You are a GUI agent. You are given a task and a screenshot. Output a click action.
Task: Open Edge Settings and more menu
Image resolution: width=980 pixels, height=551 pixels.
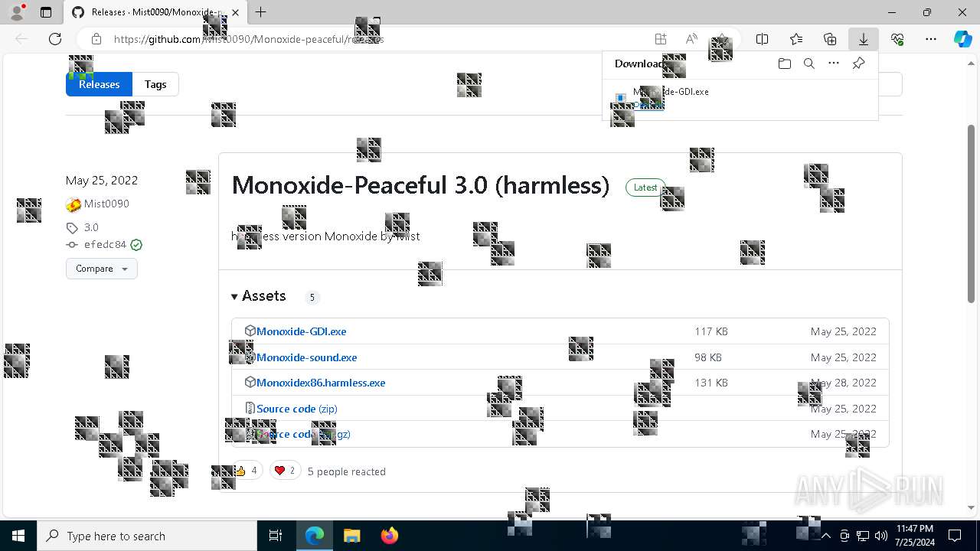point(931,39)
